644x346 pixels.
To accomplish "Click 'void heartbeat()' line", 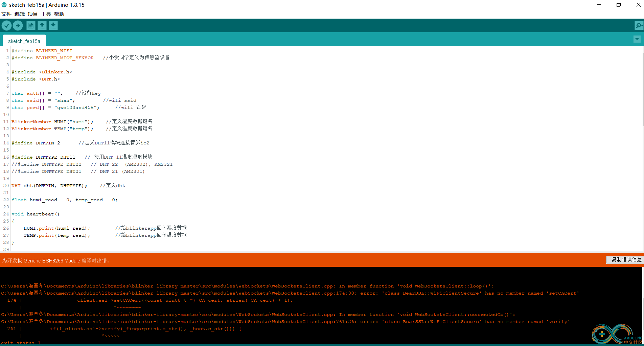I will click(x=36, y=214).
